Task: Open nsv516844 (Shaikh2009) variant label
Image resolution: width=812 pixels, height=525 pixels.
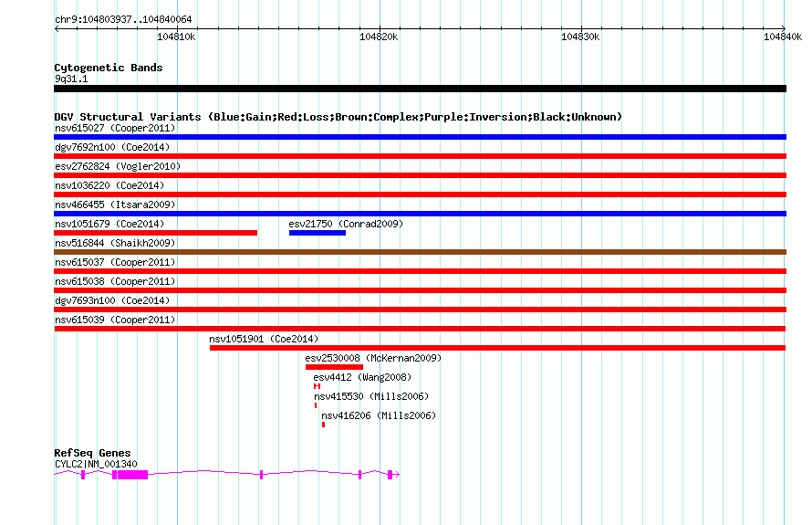Action: coord(115,243)
